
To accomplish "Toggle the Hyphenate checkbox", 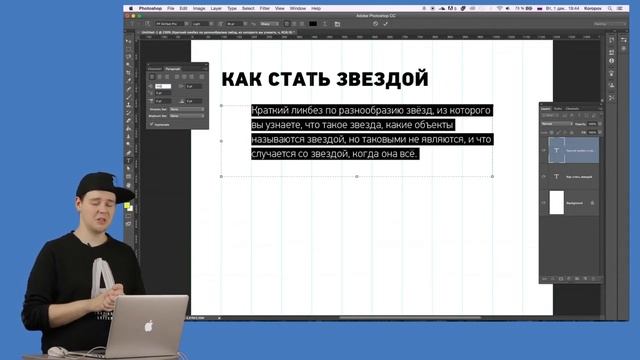I will (152, 124).
